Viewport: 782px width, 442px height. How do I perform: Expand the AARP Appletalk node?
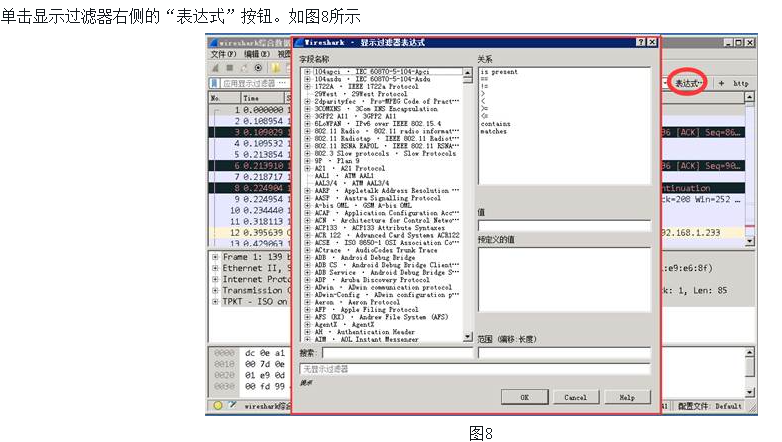(x=308, y=191)
